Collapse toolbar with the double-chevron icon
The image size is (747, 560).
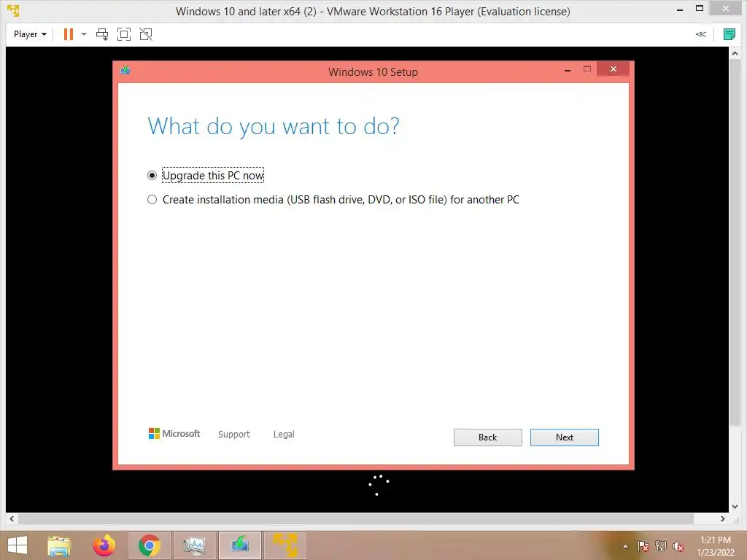point(701,34)
